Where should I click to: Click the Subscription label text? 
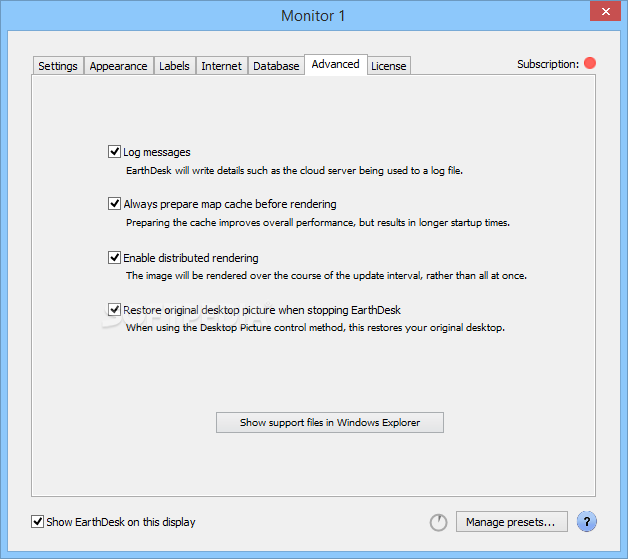548,64
